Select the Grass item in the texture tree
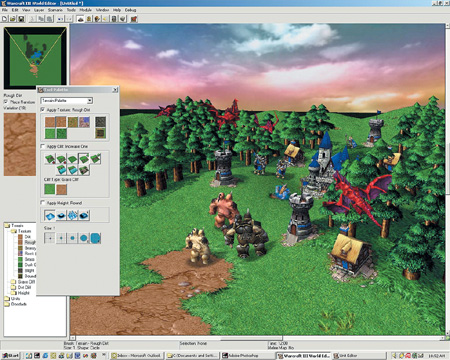The height and width of the screenshot is (360, 450). [x=27, y=259]
